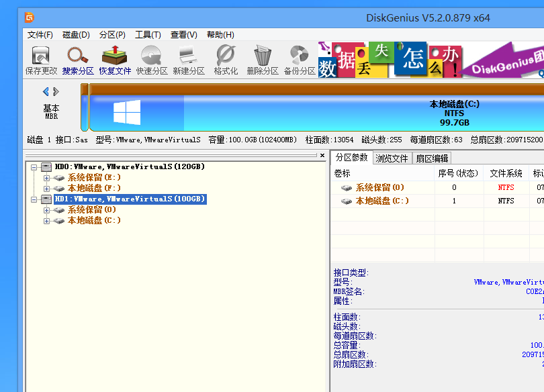Expand the 系统保留(0) partition node
The image size is (544, 392).
[x=46, y=210]
